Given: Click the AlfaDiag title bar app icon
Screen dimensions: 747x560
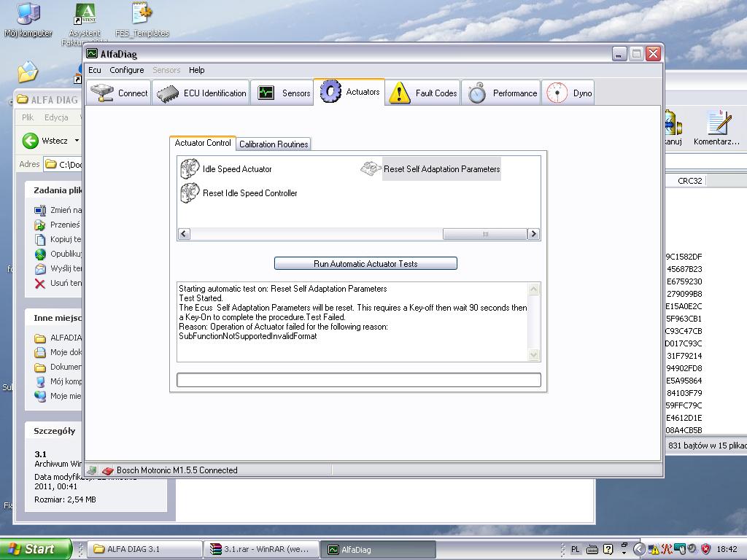Looking at the screenshot, I should click(x=92, y=54).
